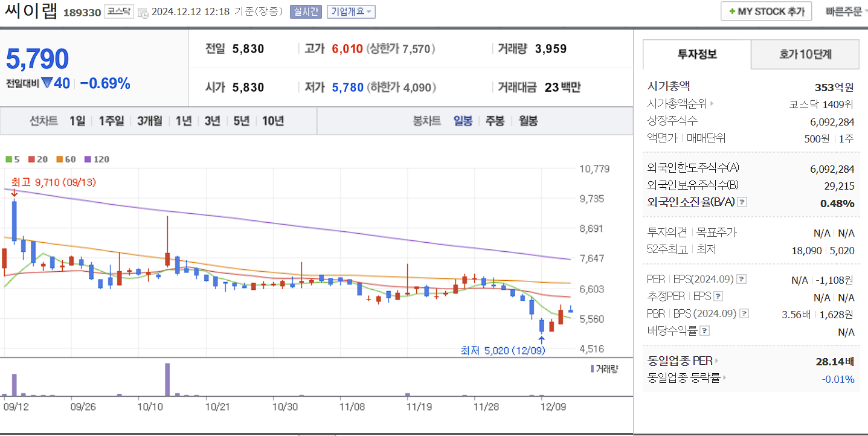Screen dimensions: 868x436
Task: Click the chart icon beside the 12:18 timestamp
Action: click(143, 11)
